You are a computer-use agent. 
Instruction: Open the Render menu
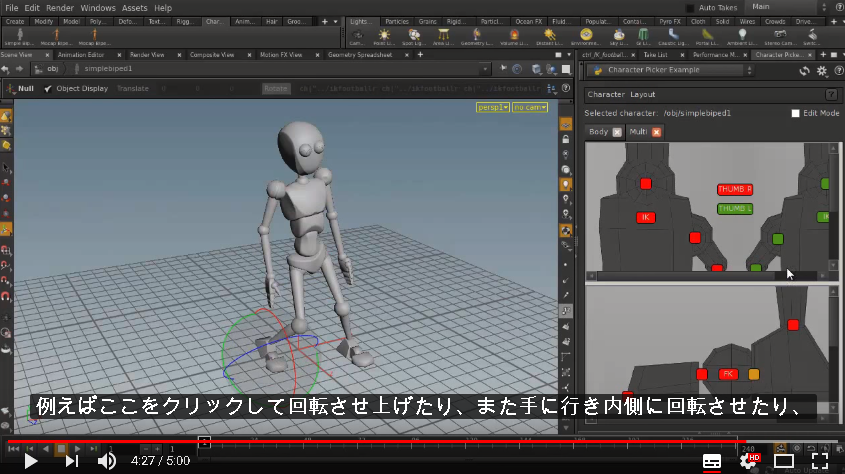tap(60, 8)
